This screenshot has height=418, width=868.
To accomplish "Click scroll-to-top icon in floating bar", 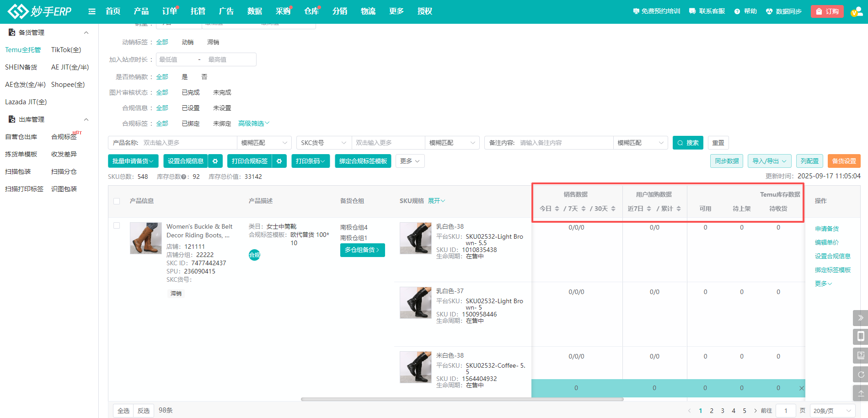I will [x=860, y=393].
